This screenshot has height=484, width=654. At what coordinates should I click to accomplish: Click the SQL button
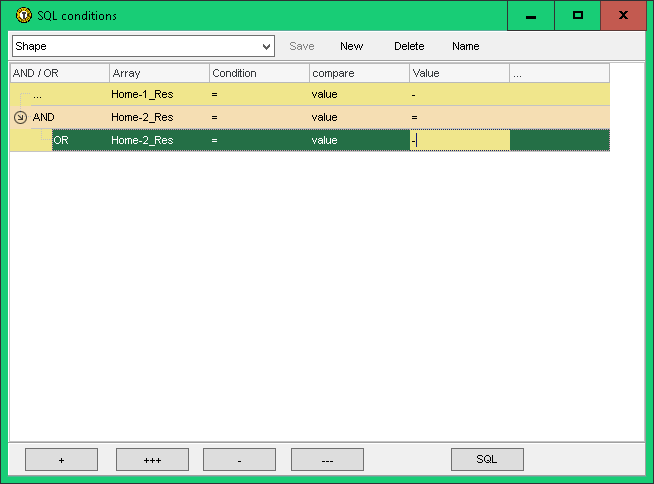(486, 460)
